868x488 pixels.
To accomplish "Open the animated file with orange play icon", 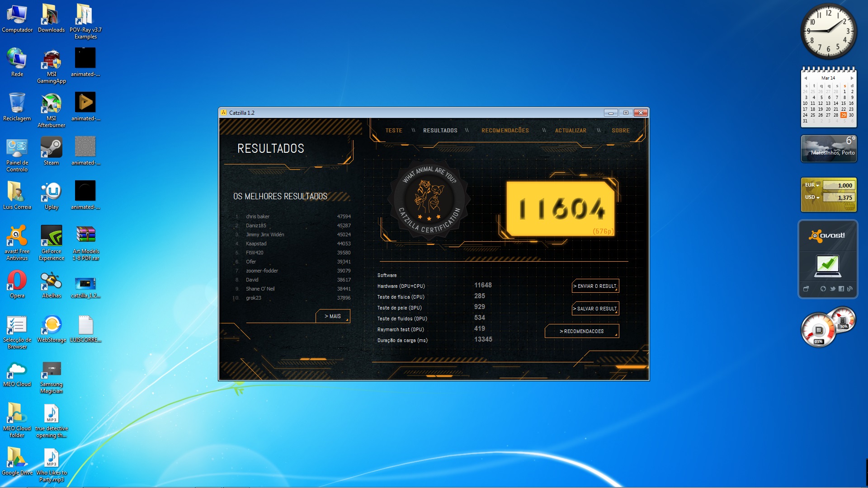I will tap(85, 107).
